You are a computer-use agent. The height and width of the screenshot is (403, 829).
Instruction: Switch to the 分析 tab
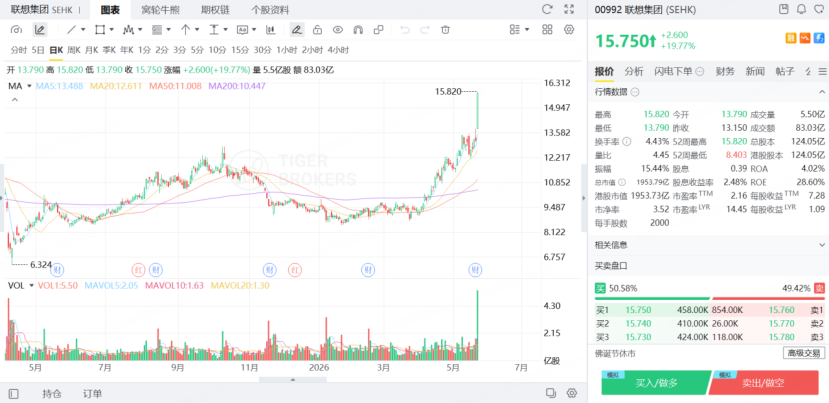click(634, 71)
